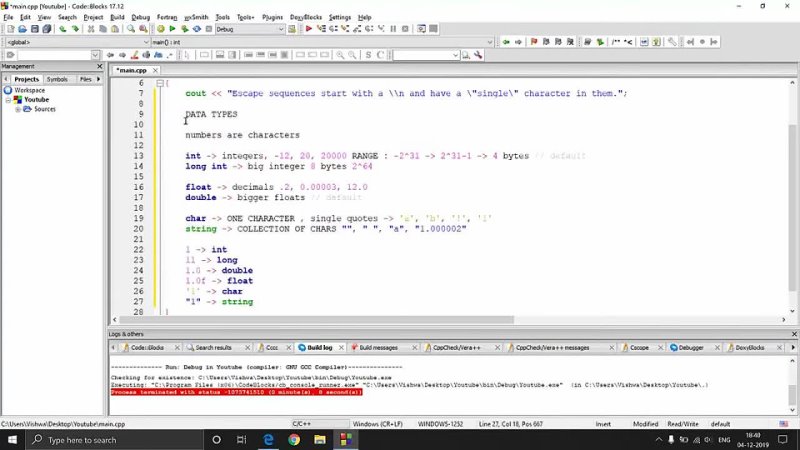Viewport: 800px width, 450px height.
Task: Click the Abort build icon
Action: point(209,29)
